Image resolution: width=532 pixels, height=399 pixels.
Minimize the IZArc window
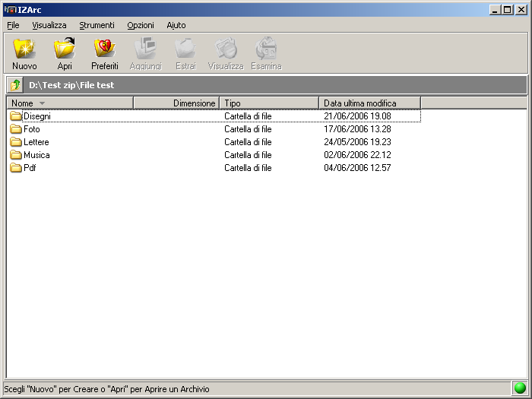point(495,10)
